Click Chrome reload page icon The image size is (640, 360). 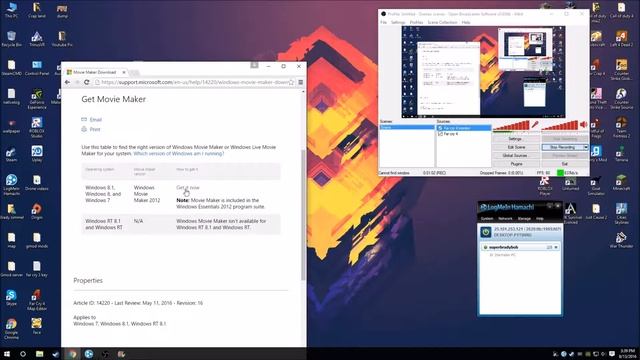pyautogui.click(x=87, y=82)
